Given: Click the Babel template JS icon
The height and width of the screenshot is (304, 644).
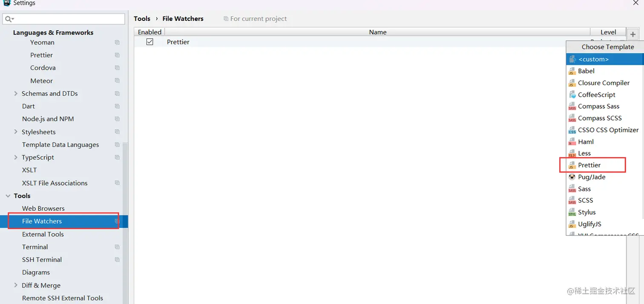Looking at the screenshot, I should point(572,71).
